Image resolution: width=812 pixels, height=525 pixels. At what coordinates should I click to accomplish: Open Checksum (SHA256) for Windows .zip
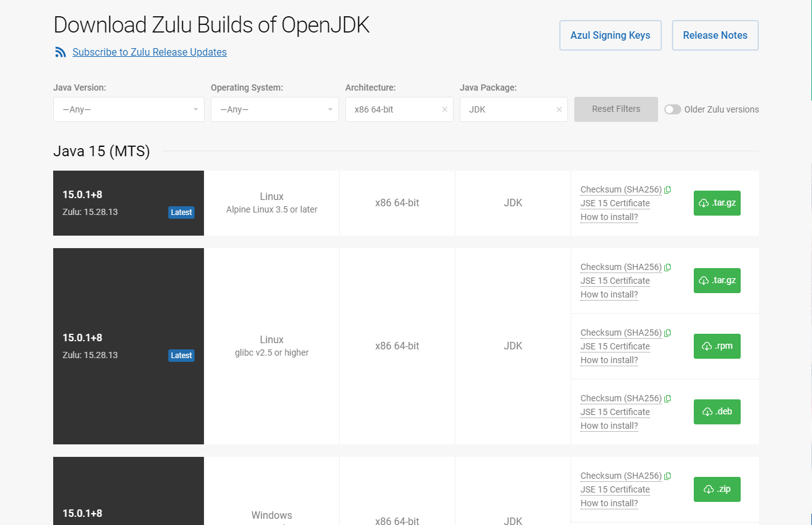621,476
